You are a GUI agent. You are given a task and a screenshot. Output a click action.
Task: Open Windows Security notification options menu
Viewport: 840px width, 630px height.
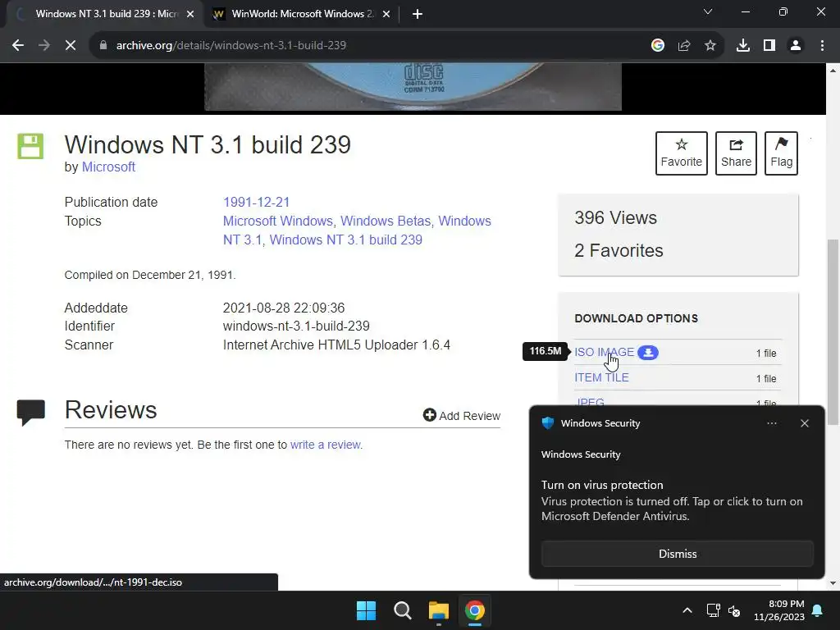pyautogui.click(x=771, y=423)
